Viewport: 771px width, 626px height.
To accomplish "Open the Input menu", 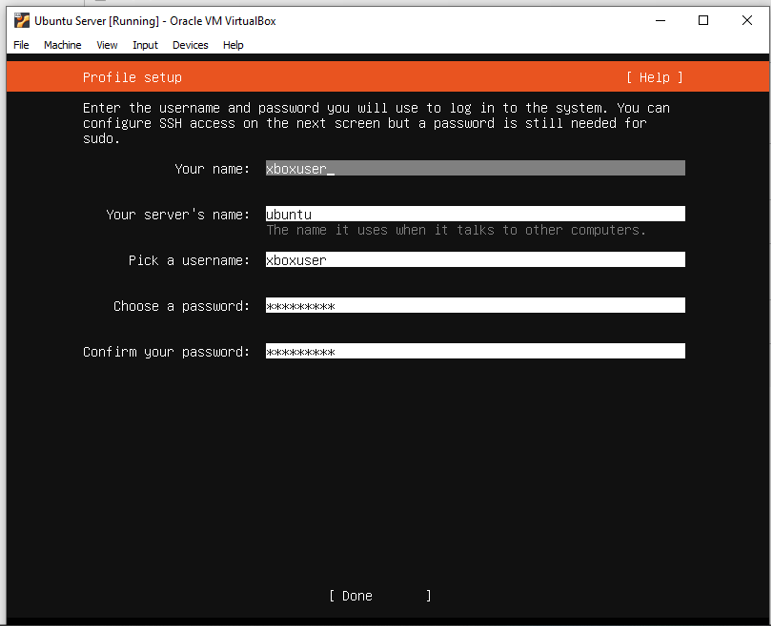I will click(145, 45).
